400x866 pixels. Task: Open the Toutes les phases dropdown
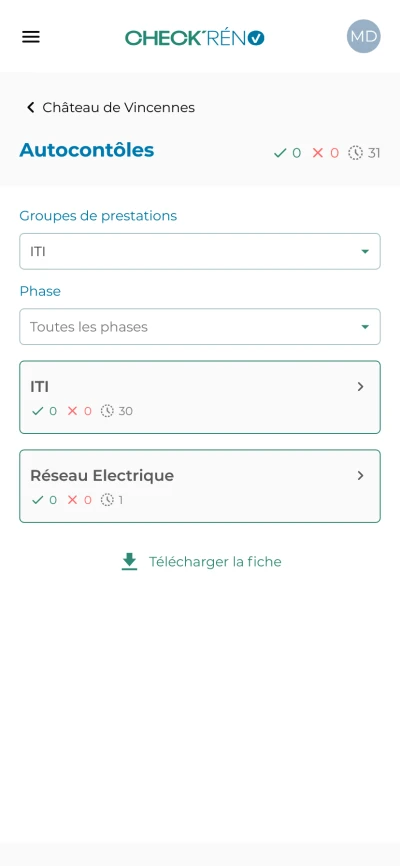[x=200, y=326]
